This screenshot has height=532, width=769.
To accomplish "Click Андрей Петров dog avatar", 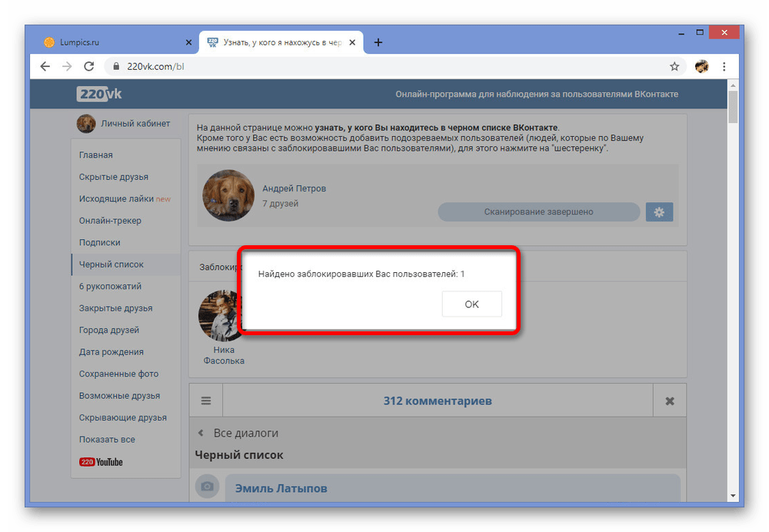I will click(x=228, y=195).
